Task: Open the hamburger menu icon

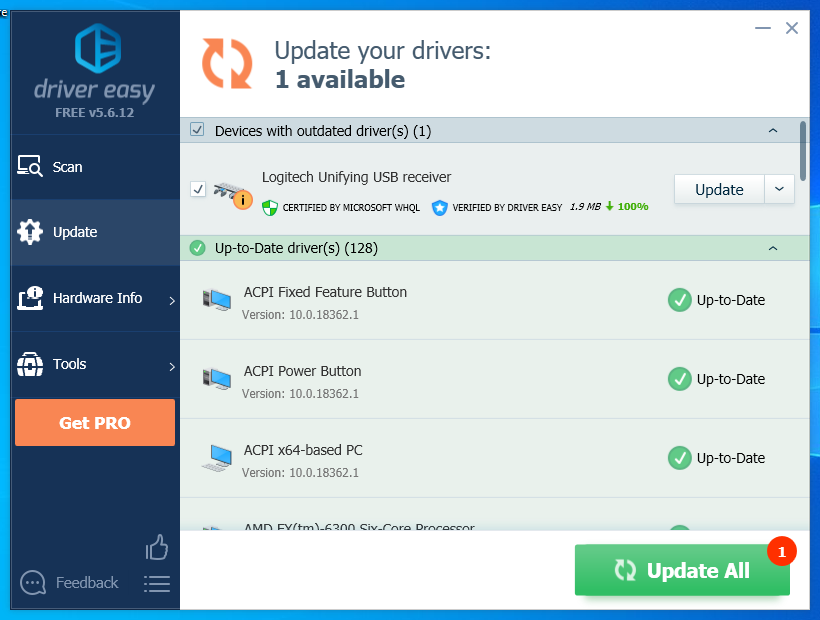Action: coord(157,584)
